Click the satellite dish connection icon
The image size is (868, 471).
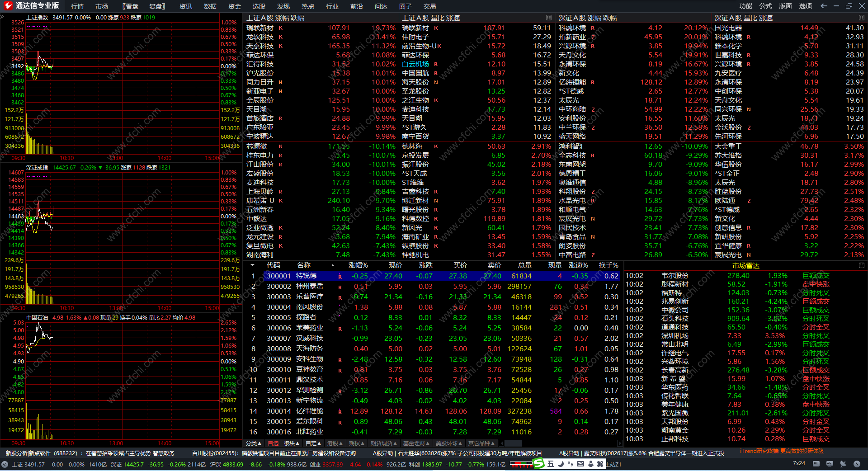843,464
